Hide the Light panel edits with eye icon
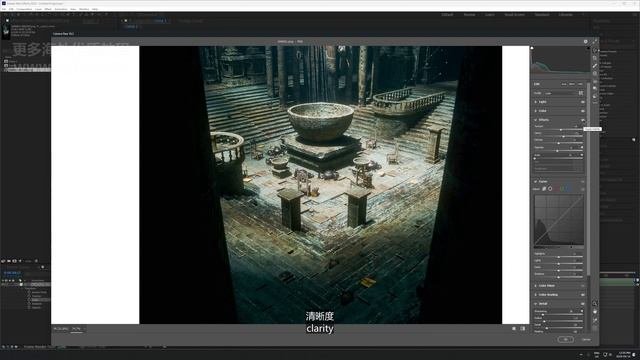640x360 pixels. (582, 102)
